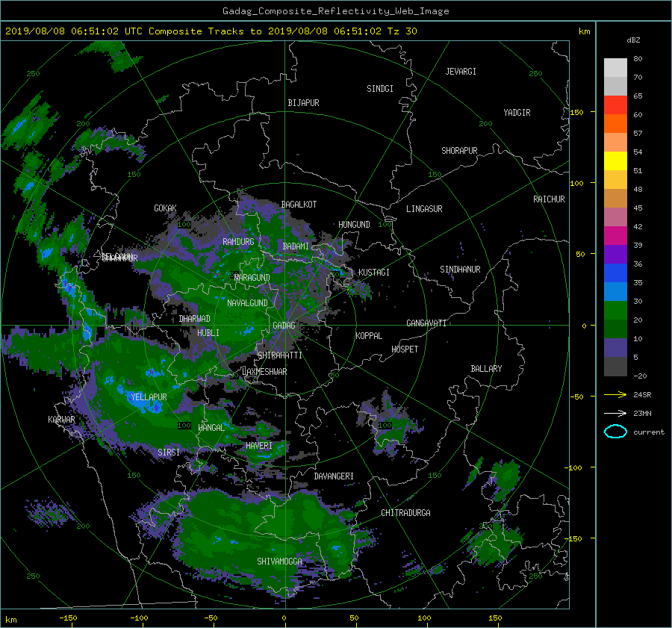Click the SHIRAHATTI city label
This screenshot has height=628, width=672.
pos(280,355)
